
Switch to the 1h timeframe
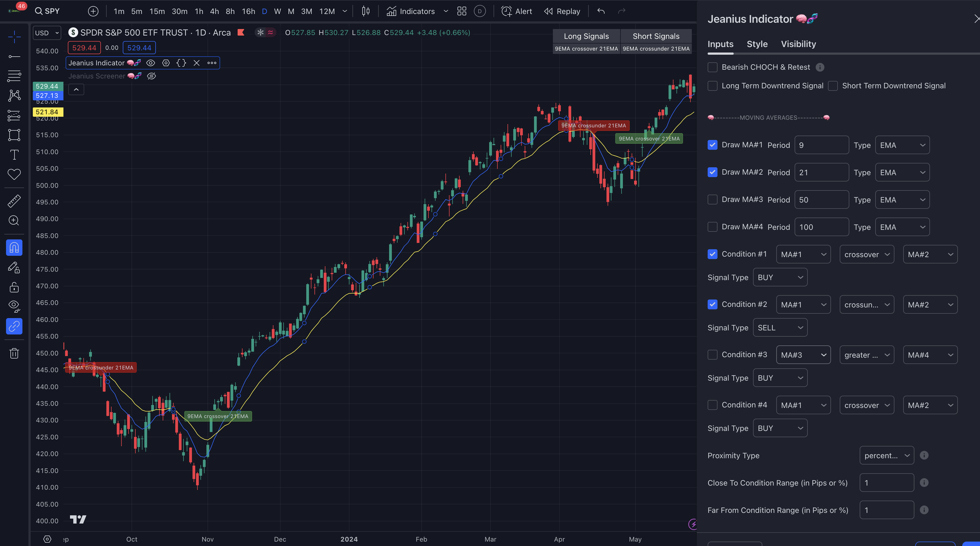click(199, 11)
